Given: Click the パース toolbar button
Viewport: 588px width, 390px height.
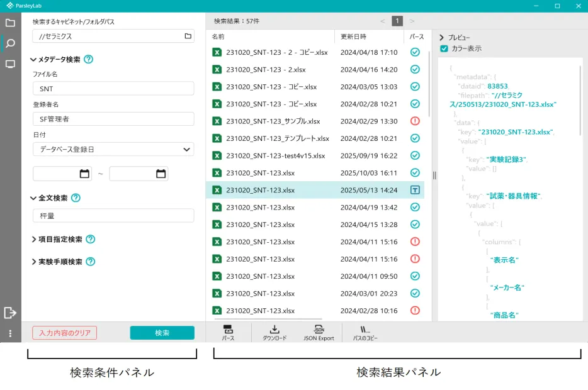Looking at the screenshot, I should pyautogui.click(x=228, y=332).
